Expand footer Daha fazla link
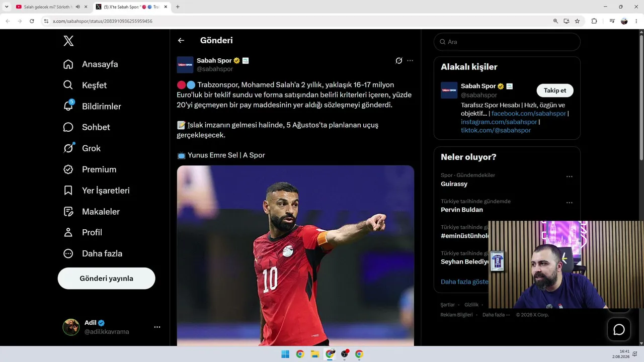Screen dimensions: 644x362 [x=496, y=315]
